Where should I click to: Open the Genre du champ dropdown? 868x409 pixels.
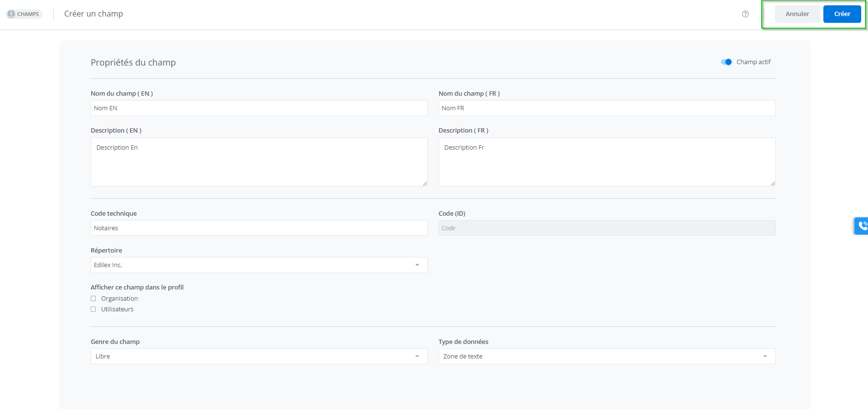tap(259, 357)
